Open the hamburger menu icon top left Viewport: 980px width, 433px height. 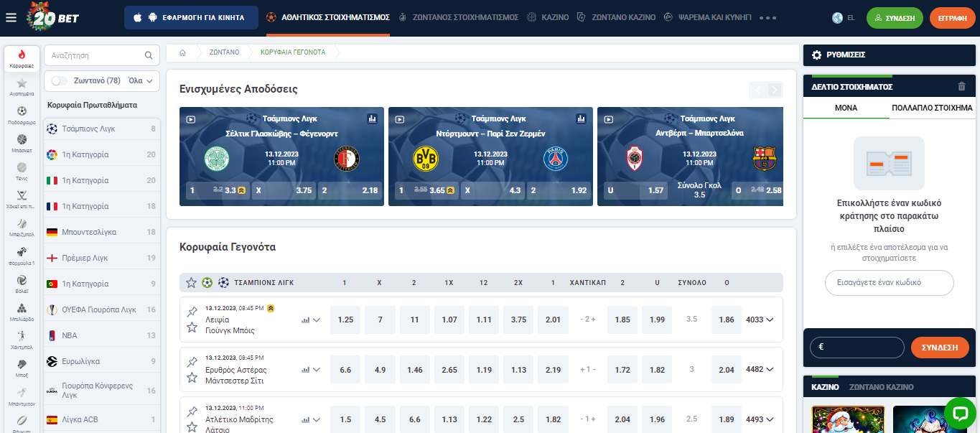pyautogui.click(x=11, y=18)
